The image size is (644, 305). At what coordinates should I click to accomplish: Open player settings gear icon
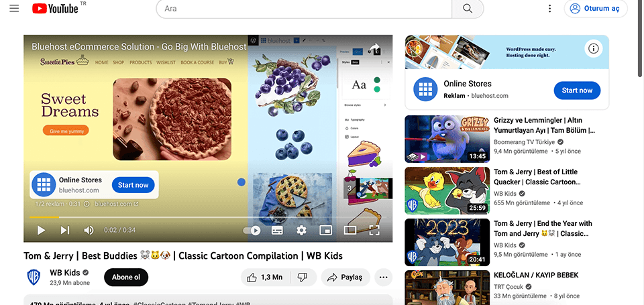click(301, 231)
